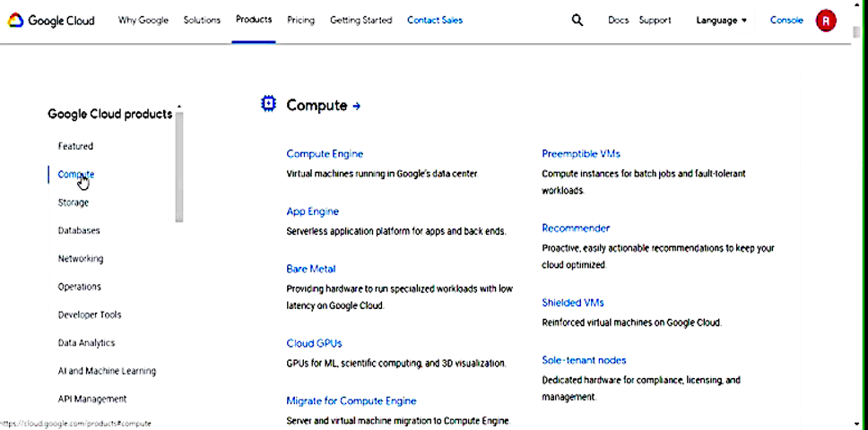Select Featured in the products sidebar
The image size is (868, 430).
pos(75,146)
